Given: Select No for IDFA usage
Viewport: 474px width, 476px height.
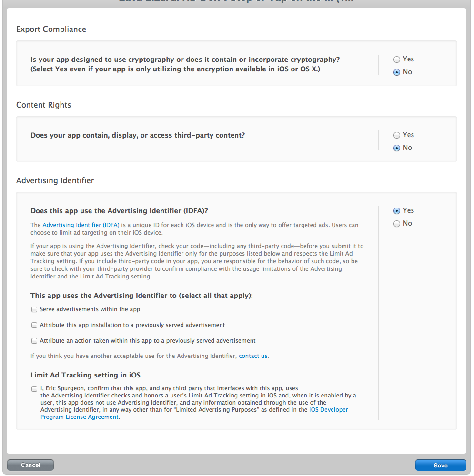Looking at the screenshot, I should [396, 224].
